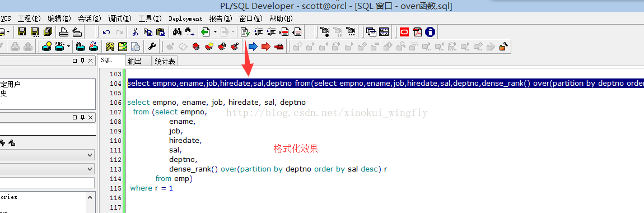Click the red book with folder icon
Viewport: 644px width, 213px height.
209,47
